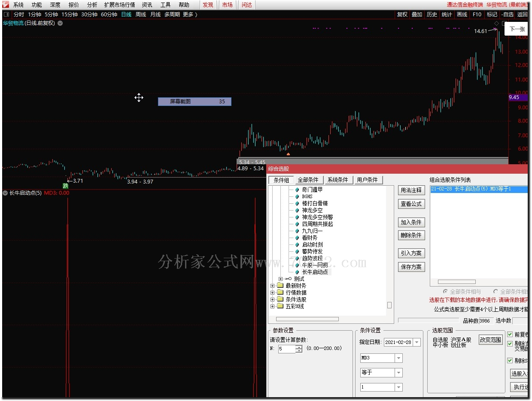The width and height of the screenshot is (532, 401).
Task: Click the orange triangle marker below candles
Action: 288,154
